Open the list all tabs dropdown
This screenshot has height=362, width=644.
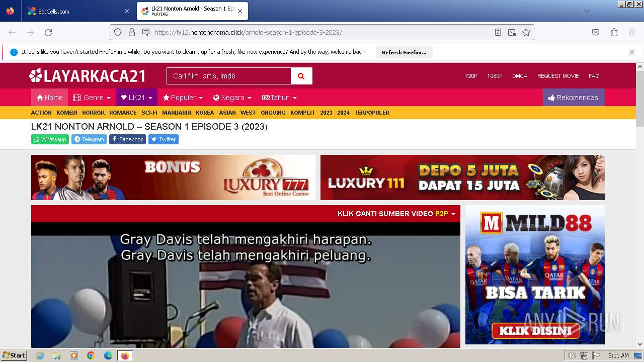[x=587, y=11]
